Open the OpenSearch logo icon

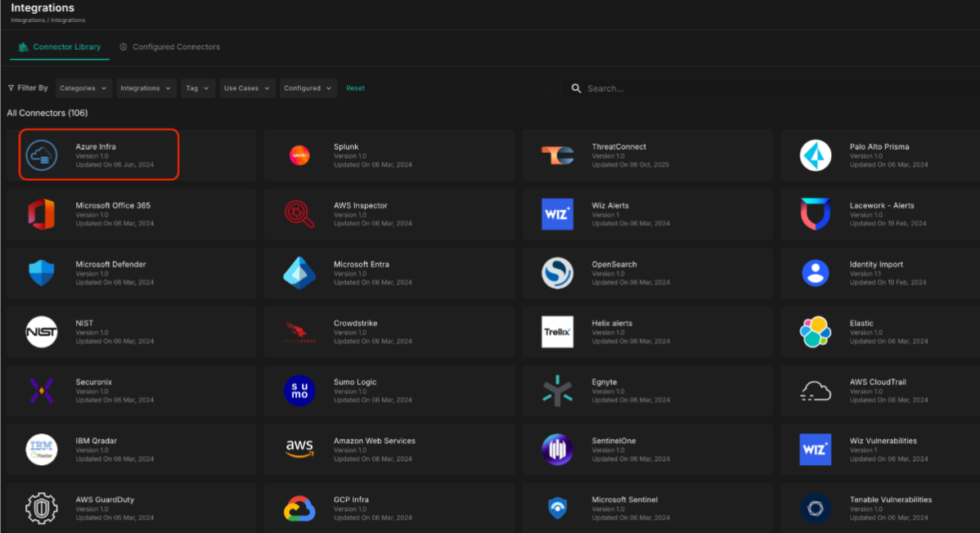pyautogui.click(x=558, y=272)
